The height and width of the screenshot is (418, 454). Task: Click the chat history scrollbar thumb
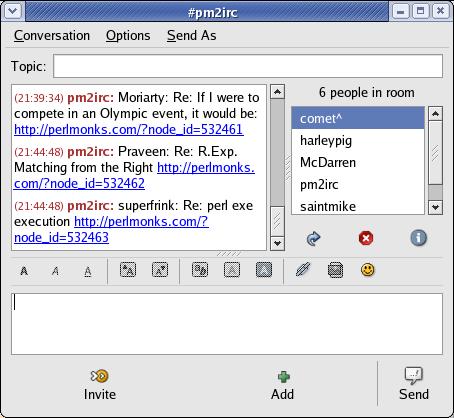coord(277,221)
